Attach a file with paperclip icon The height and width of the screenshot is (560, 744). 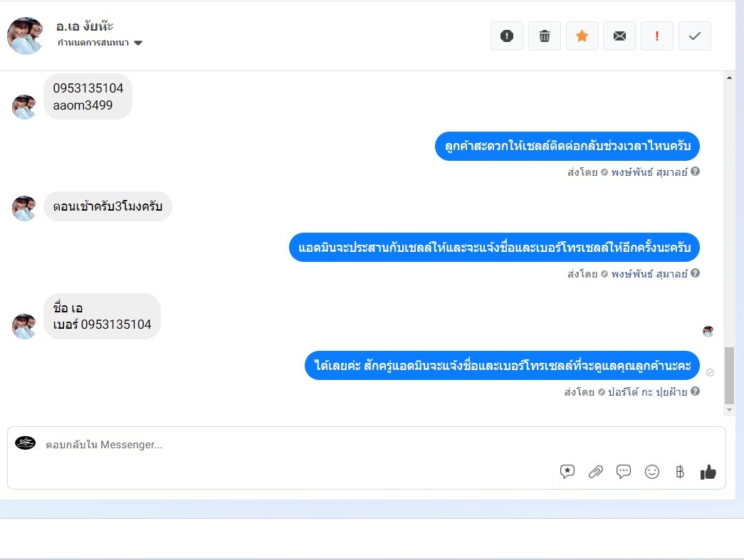coord(595,472)
